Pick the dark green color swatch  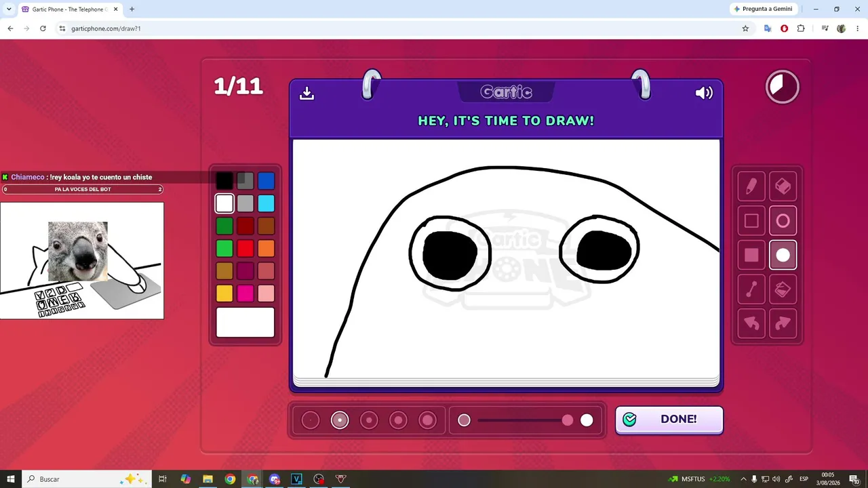224,226
